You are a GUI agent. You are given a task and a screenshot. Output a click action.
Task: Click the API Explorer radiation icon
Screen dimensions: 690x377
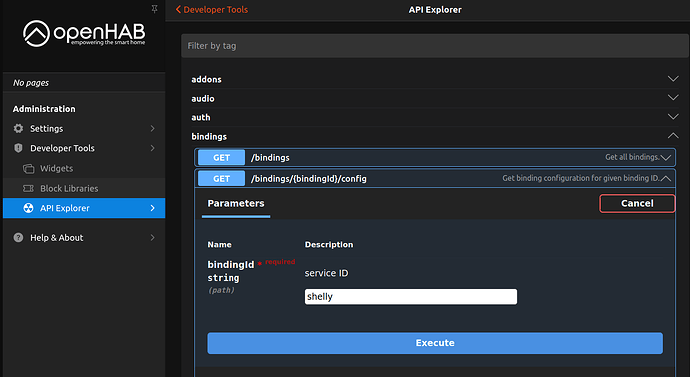click(28, 208)
